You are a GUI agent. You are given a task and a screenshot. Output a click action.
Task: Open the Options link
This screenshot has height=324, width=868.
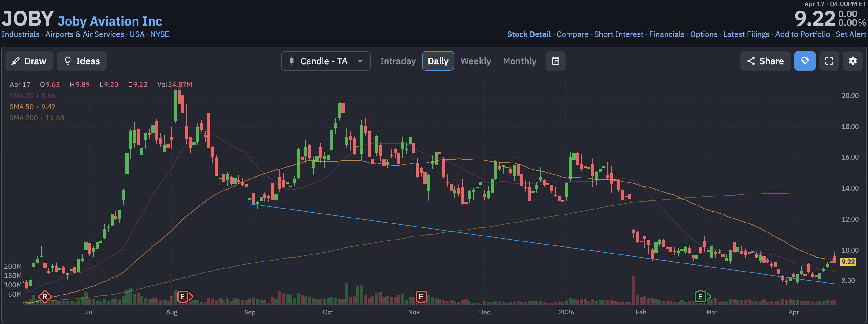[x=703, y=34]
